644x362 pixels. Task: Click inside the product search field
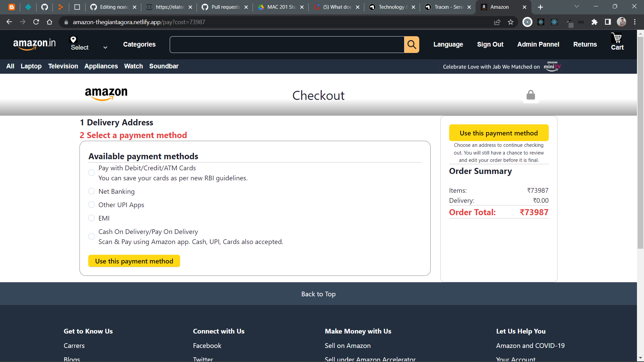point(287,44)
